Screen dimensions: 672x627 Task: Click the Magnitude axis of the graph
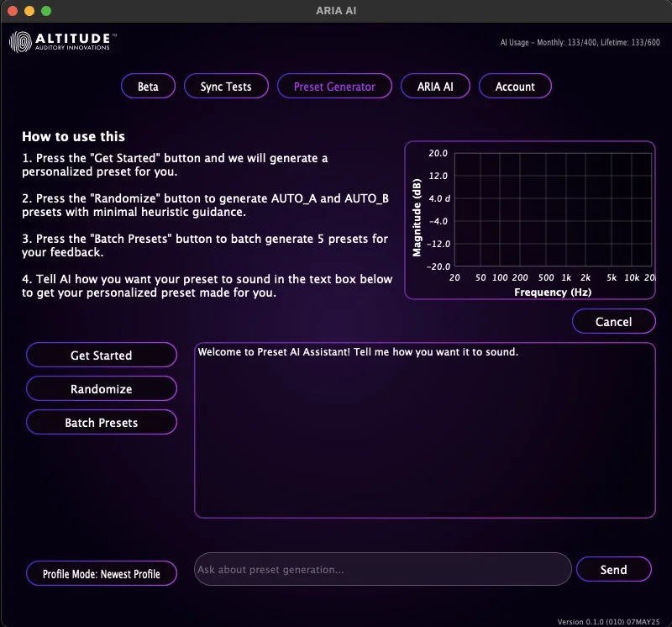coord(417,210)
